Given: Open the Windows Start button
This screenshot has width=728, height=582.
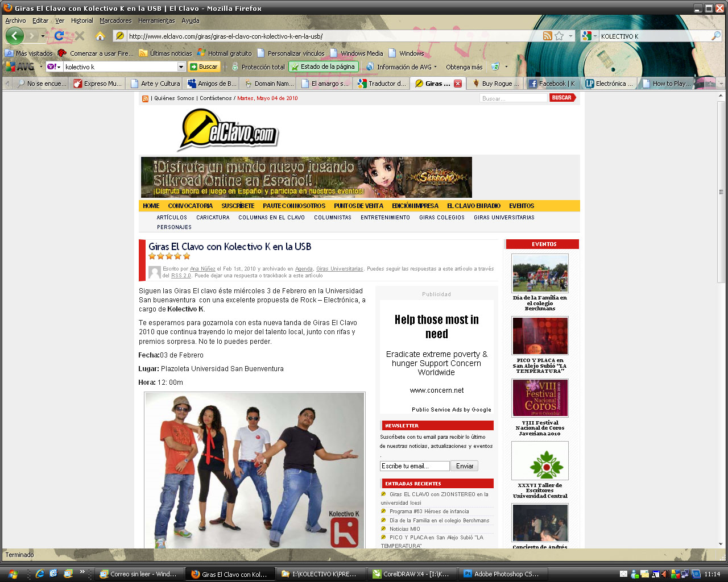Looking at the screenshot, I should tap(13, 574).
